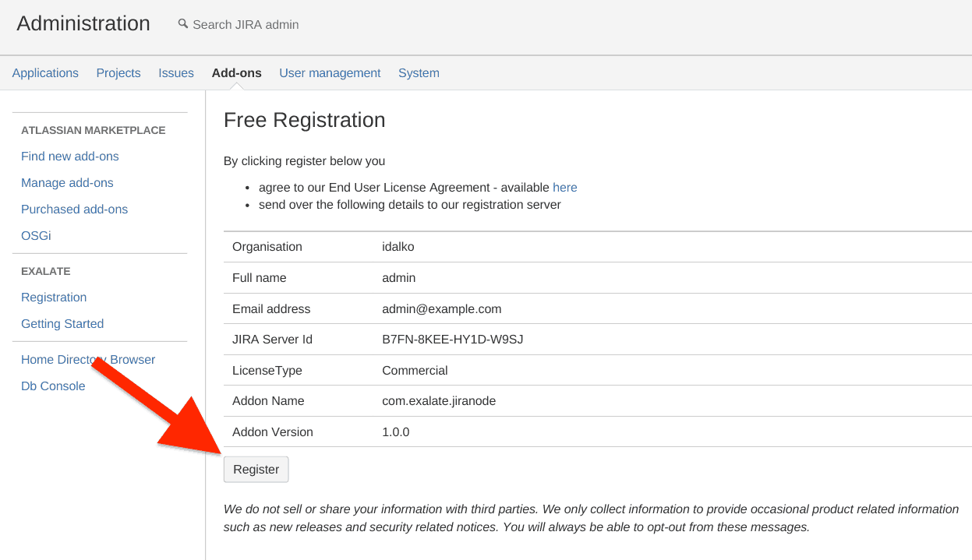Open the Applications tab

(x=45, y=73)
